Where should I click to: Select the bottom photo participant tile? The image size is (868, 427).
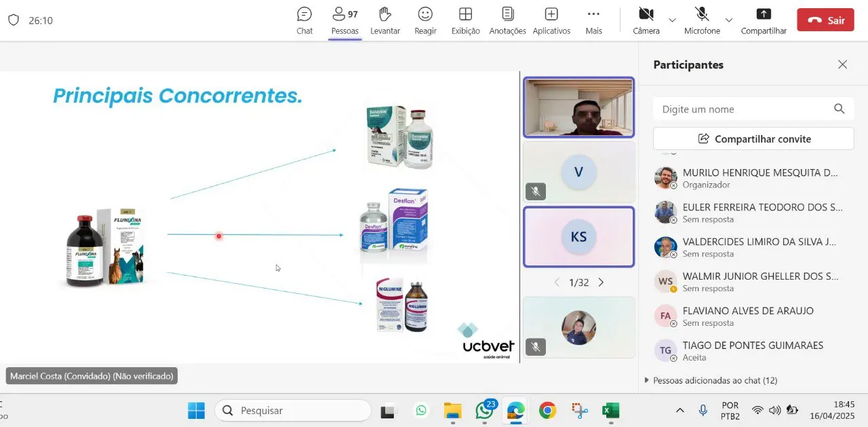pyautogui.click(x=578, y=328)
